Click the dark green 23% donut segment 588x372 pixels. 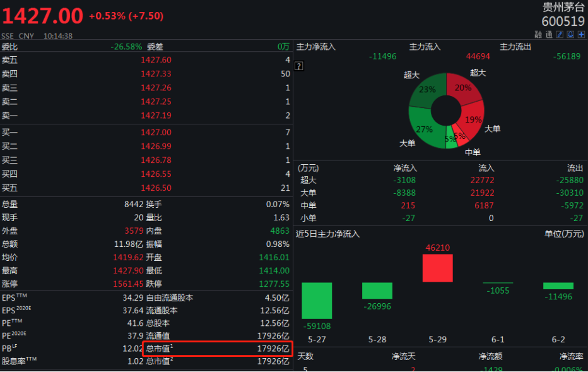(427, 90)
